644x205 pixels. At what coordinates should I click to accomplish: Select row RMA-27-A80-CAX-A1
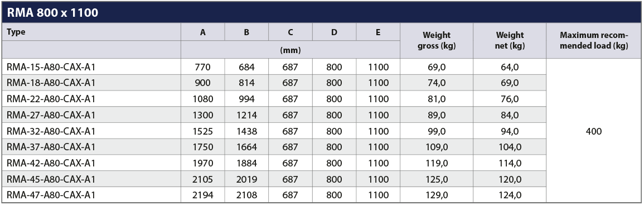pos(274,115)
